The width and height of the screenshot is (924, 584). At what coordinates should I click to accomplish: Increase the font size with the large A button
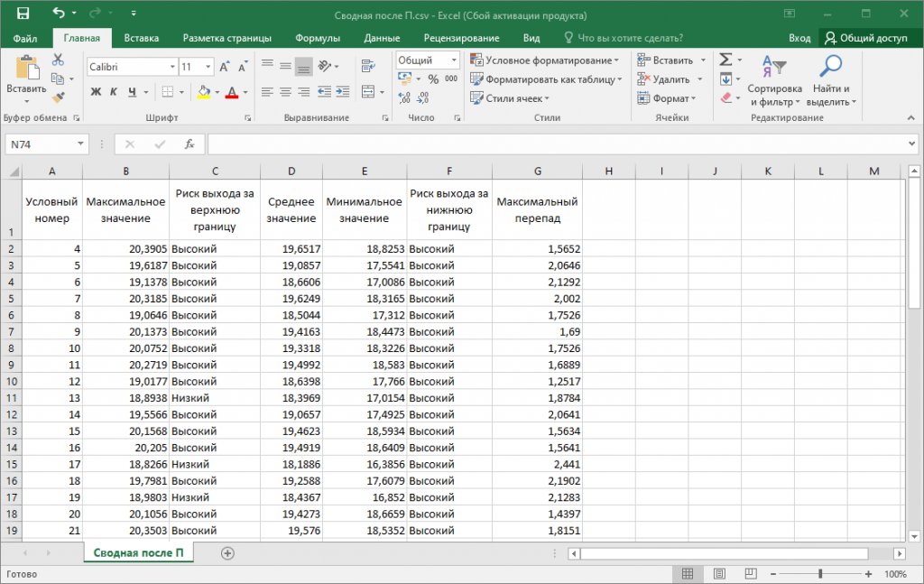pyautogui.click(x=224, y=67)
